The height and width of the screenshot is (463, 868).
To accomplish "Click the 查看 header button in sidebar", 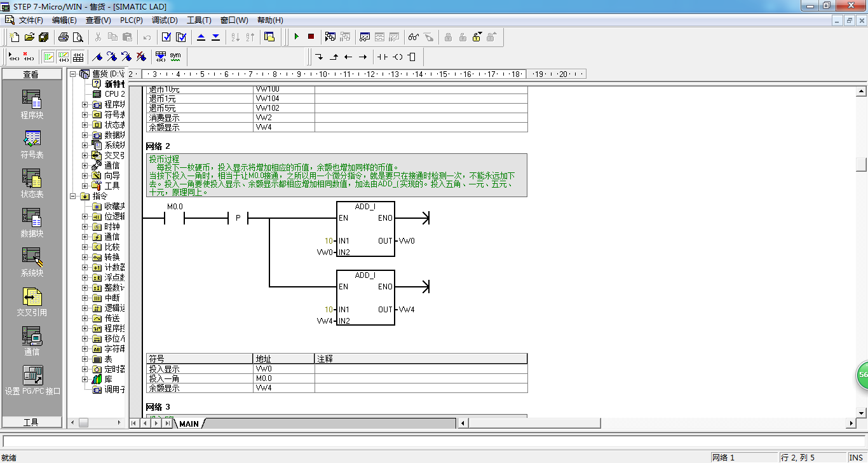I will coord(31,74).
